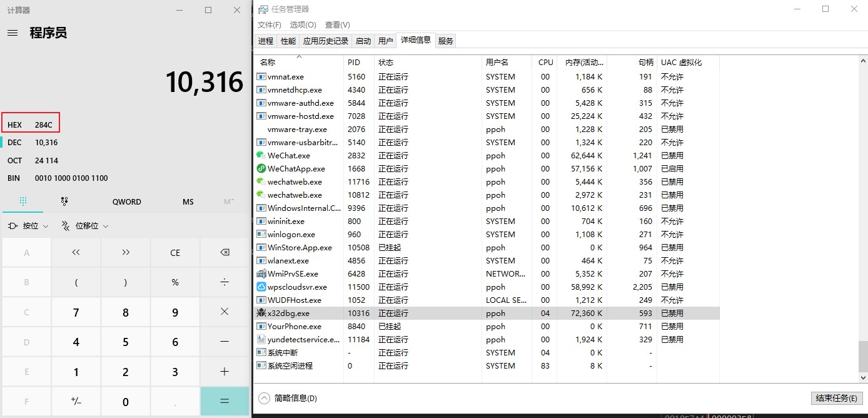The width and height of the screenshot is (868, 418).
Task: Sort by 状态 column header
Action: [428, 62]
